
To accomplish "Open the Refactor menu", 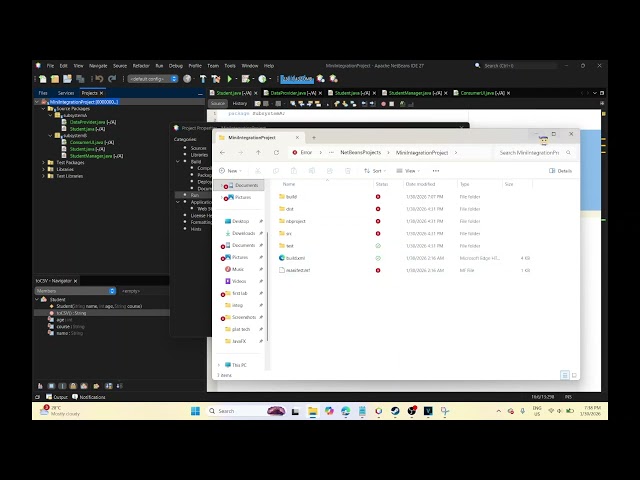I will click(141, 66).
